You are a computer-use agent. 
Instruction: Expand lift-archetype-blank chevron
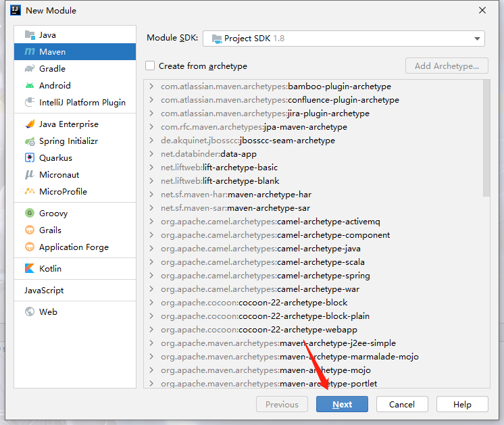151,180
